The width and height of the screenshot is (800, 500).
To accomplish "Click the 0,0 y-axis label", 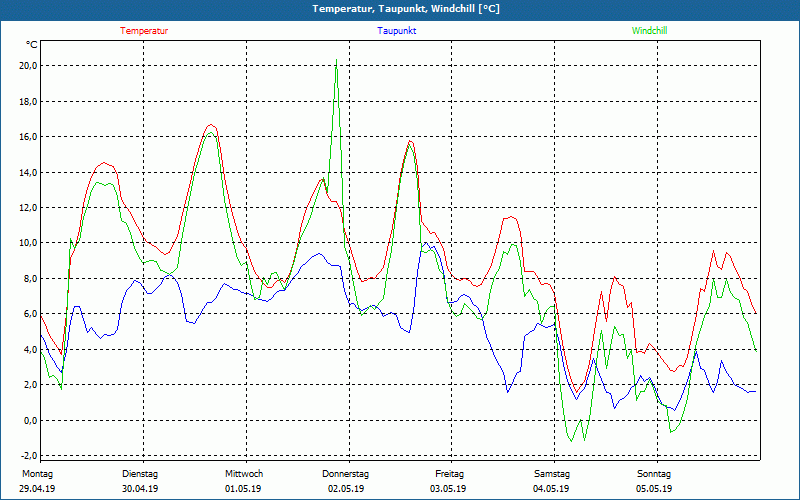I will tap(29, 420).
